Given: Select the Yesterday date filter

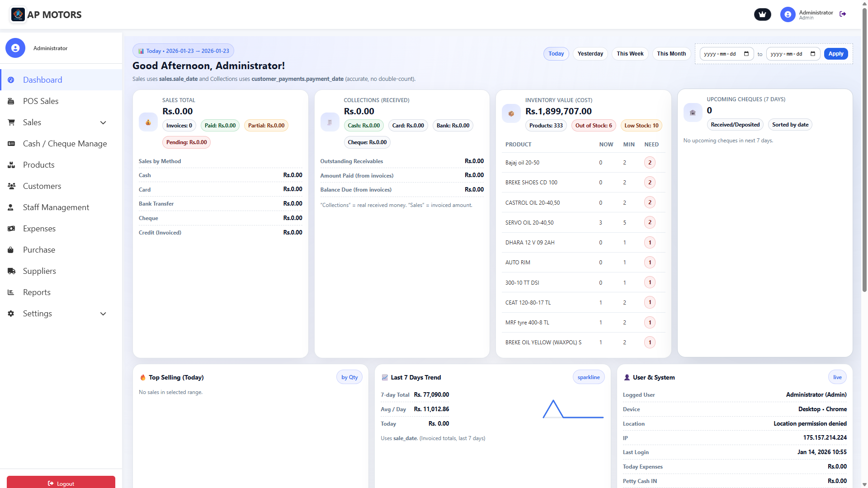Looking at the screenshot, I should (590, 54).
